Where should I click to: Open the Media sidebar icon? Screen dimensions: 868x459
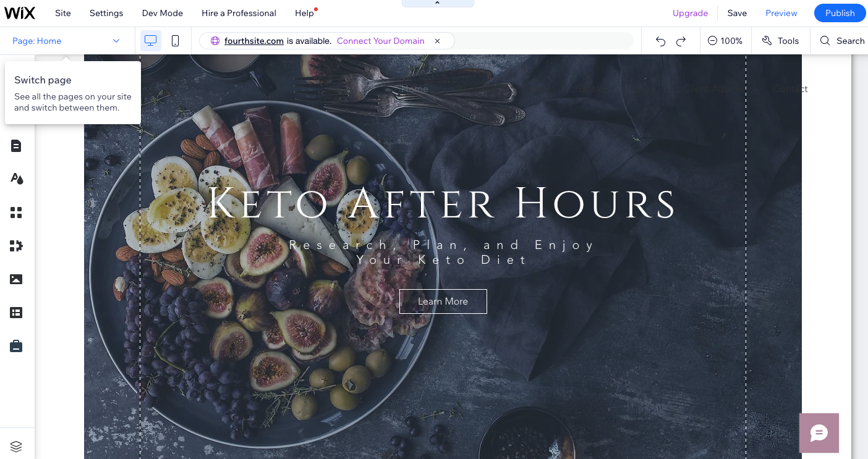pos(16,279)
